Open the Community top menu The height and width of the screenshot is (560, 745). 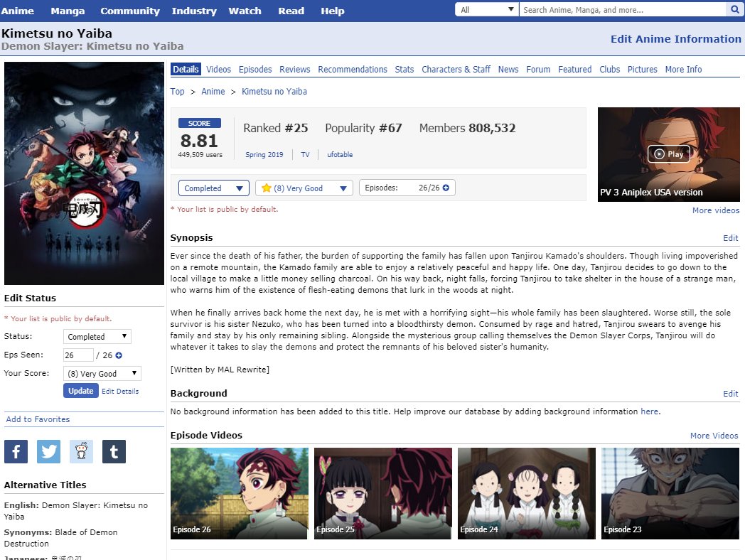coord(129,11)
